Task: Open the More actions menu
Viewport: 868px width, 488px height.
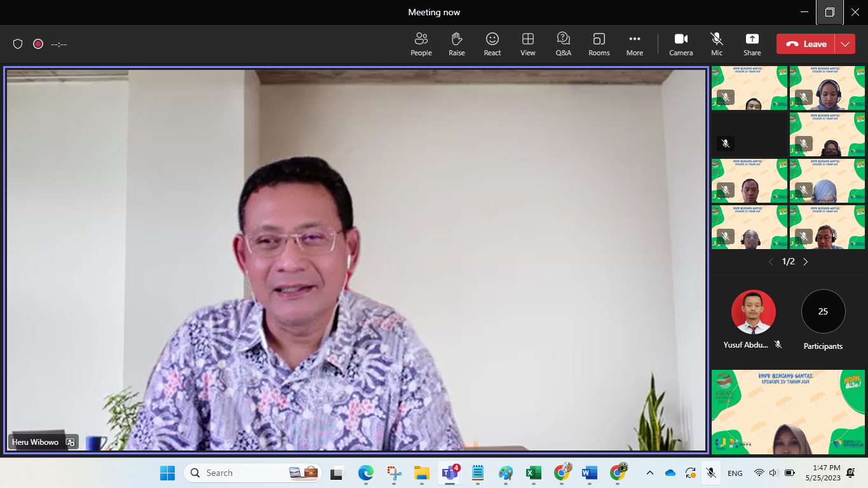Action: (634, 44)
